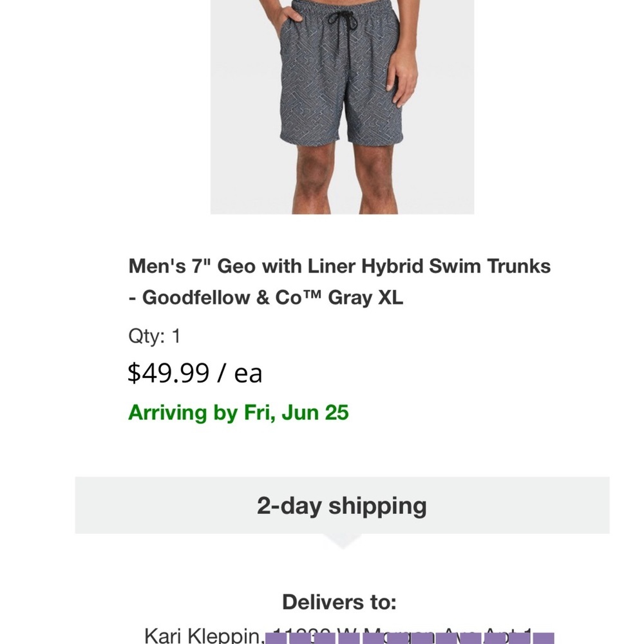The image size is (644, 644).
Task: Select the quantity number 1
Action: [176, 336]
